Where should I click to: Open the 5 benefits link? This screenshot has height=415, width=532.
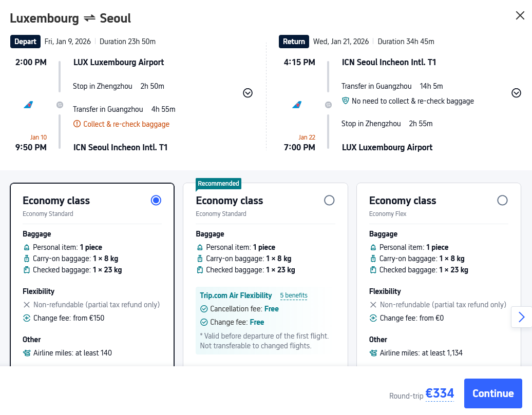pyautogui.click(x=294, y=295)
